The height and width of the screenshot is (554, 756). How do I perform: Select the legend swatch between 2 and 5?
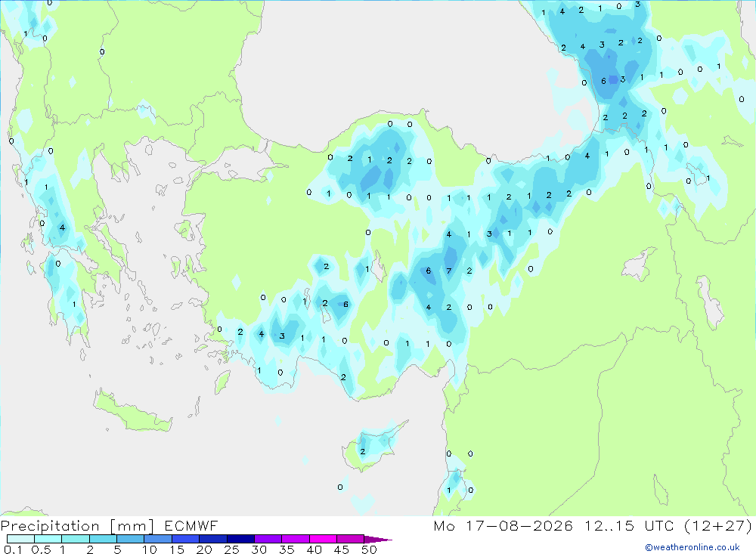pyautogui.click(x=103, y=539)
